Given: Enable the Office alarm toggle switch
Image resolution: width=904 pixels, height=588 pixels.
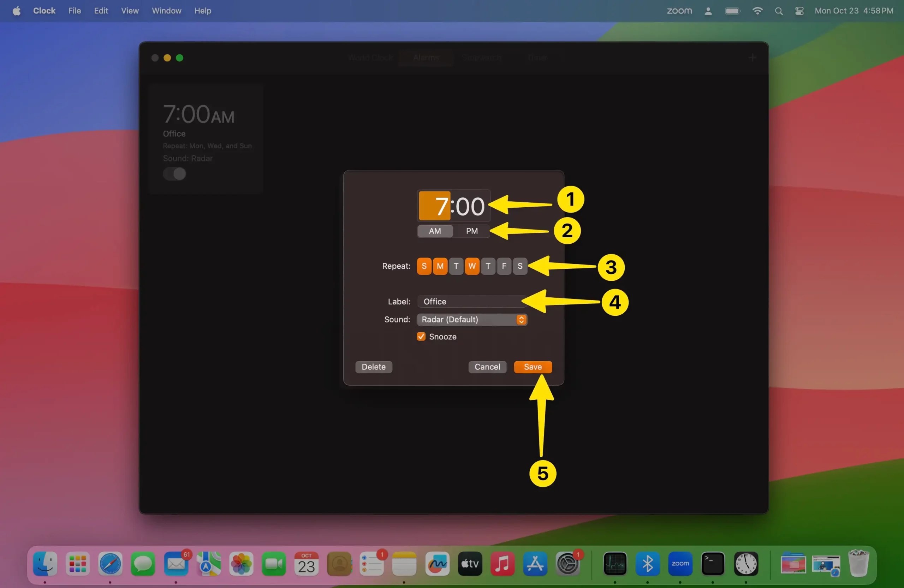Looking at the screenshot, I should 174,174.
